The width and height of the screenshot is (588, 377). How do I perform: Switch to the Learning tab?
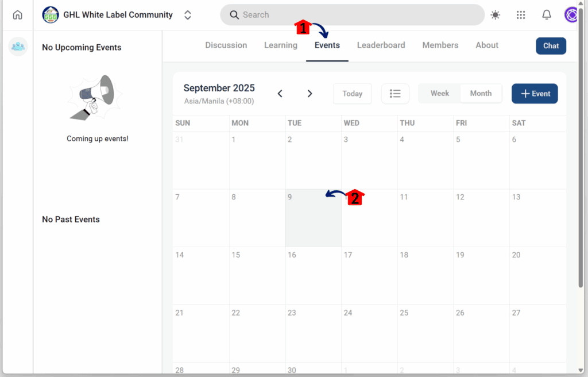pos(280,45)
